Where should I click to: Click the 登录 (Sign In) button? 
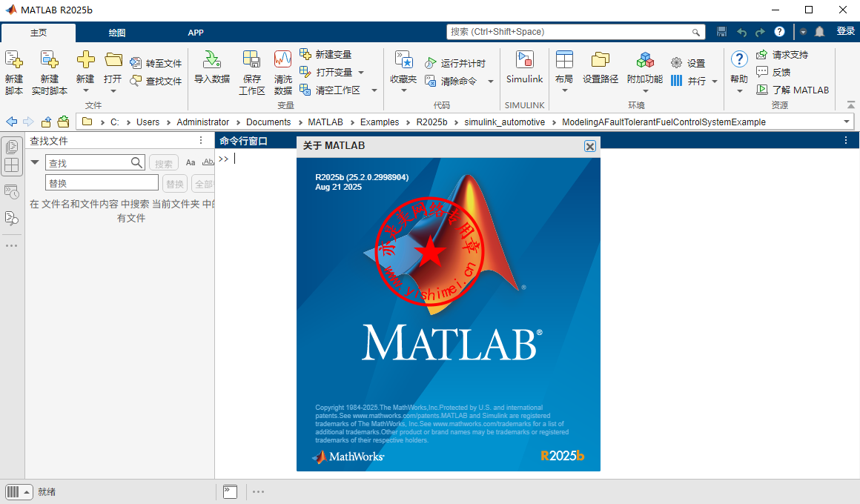(x=845, y=32)
